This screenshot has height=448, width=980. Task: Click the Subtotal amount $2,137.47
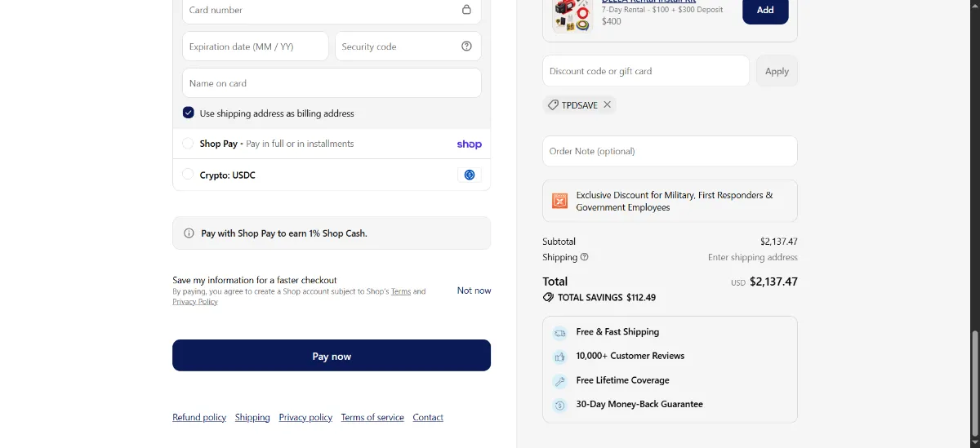click(778, 242)
